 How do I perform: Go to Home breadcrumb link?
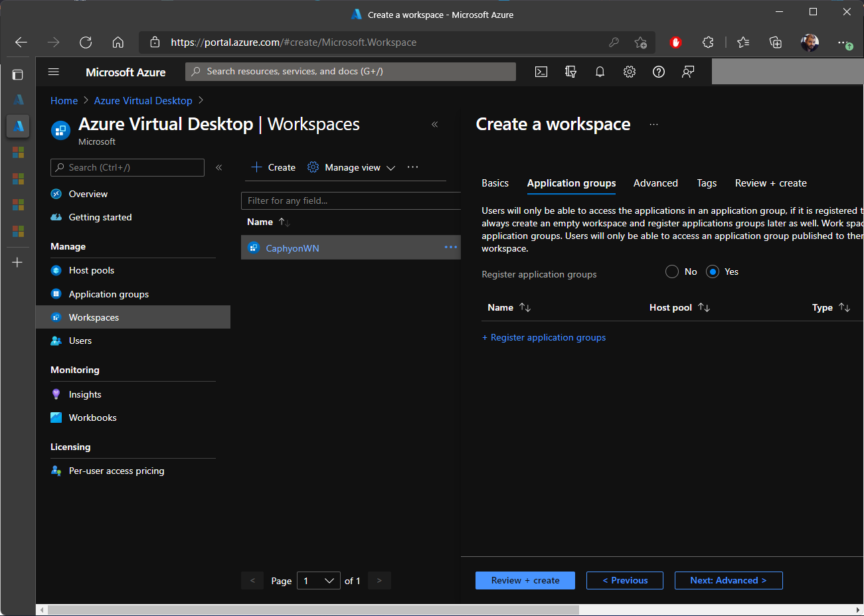pos(64,101)
